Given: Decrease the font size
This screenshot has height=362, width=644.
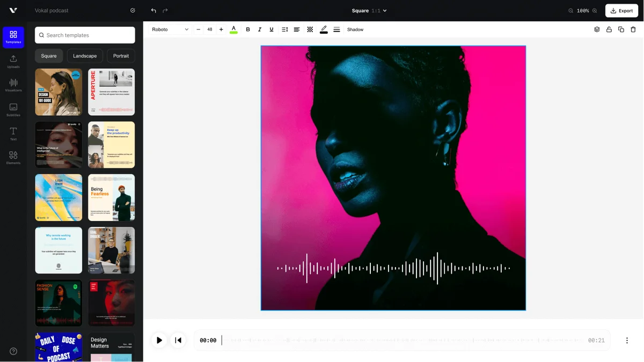Looking at the screenshot, I should pos(198,29).
